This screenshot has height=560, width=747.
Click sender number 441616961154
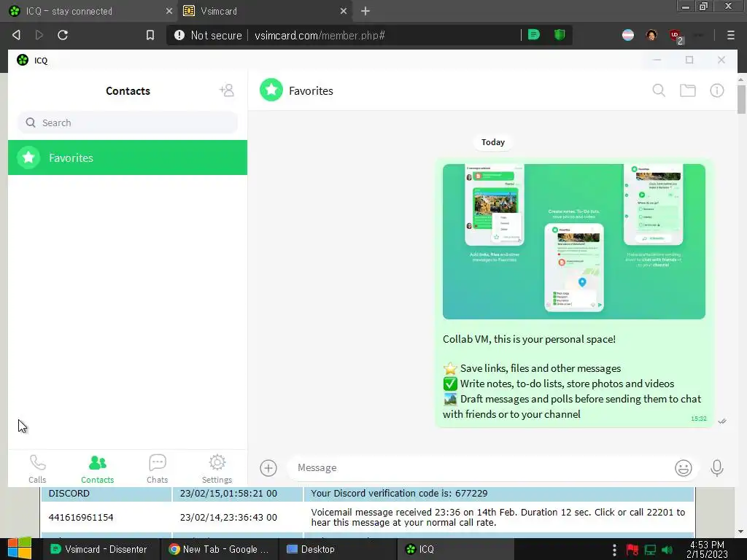click(x=81, y=517)
